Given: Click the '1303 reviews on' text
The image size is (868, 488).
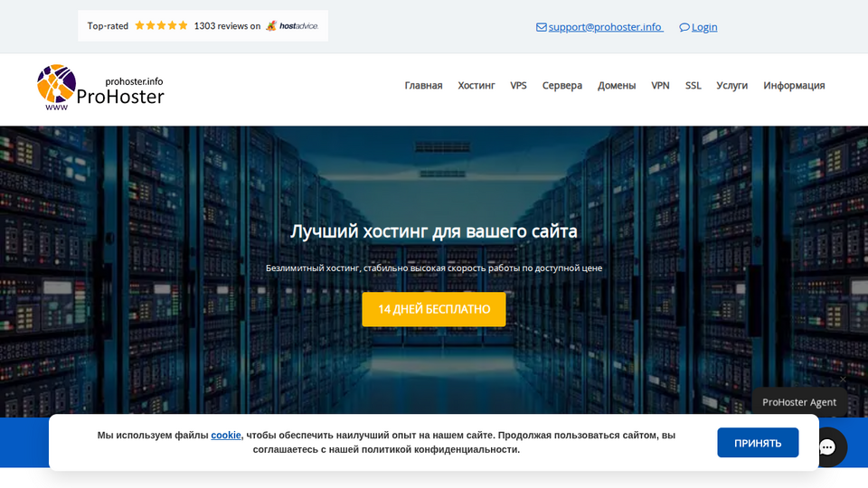Looking at the screenshot, I should coord(227,26).
